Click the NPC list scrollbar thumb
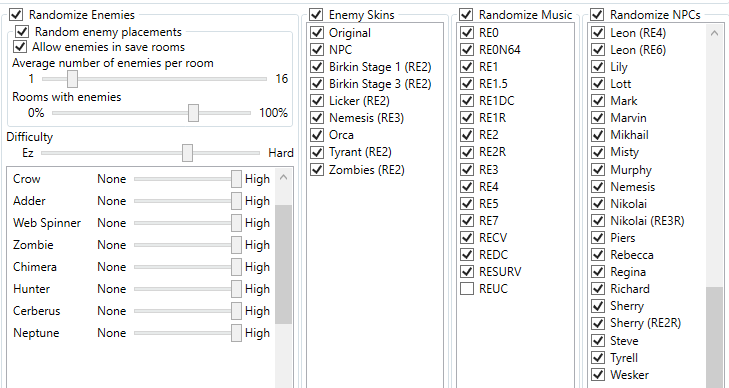 (x=715, y=337)
